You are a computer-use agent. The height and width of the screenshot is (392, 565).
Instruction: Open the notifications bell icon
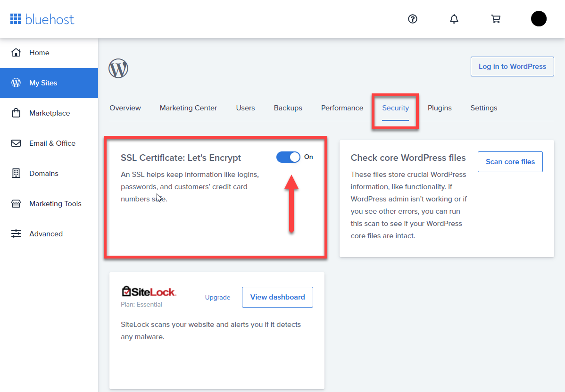pos(454,19)
